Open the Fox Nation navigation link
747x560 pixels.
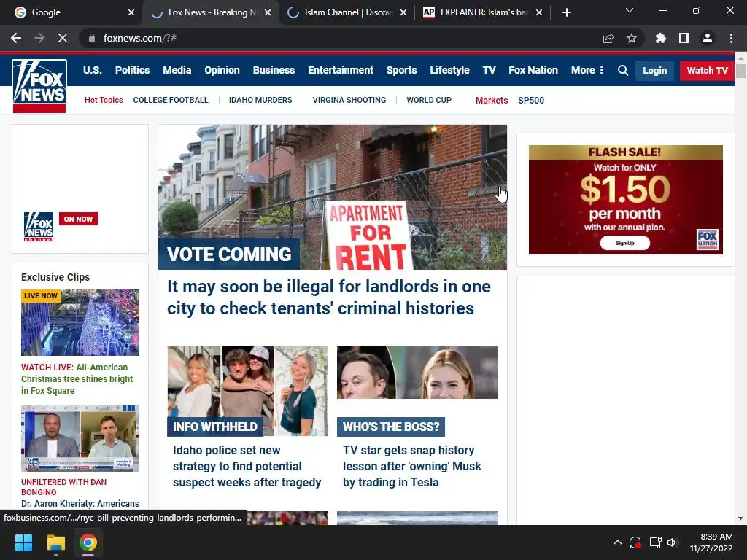click(533, 71)
